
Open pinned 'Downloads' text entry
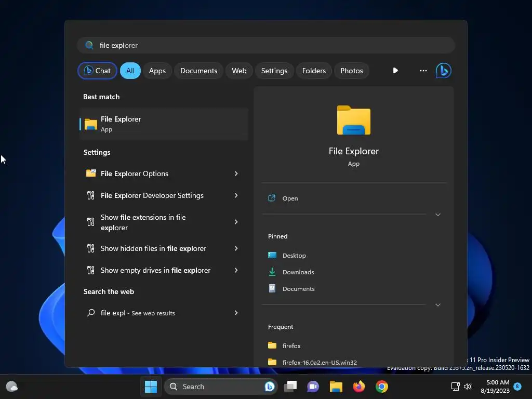[298, 272]
